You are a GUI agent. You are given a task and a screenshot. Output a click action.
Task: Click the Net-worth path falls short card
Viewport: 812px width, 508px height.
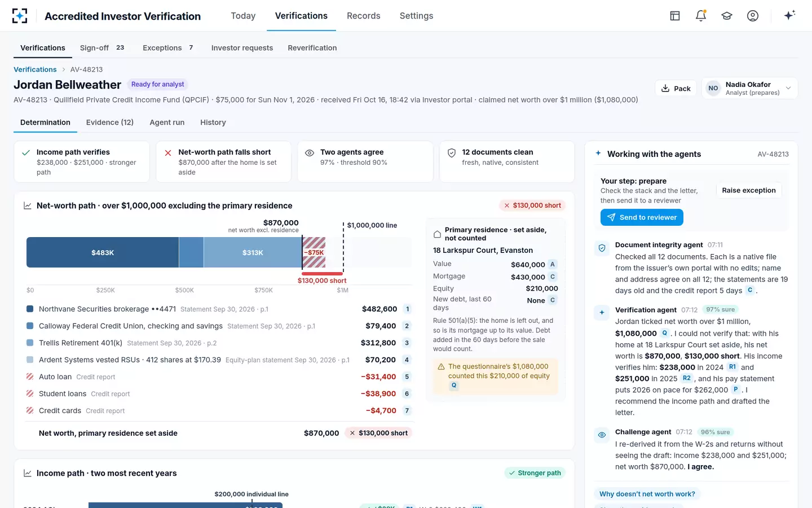[224, 162]
